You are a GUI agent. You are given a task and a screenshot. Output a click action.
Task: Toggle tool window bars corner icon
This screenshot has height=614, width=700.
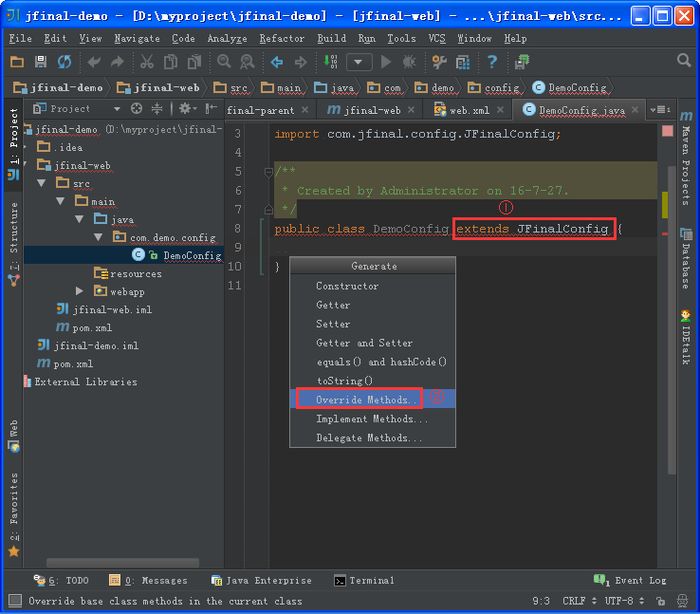point(15,601)
